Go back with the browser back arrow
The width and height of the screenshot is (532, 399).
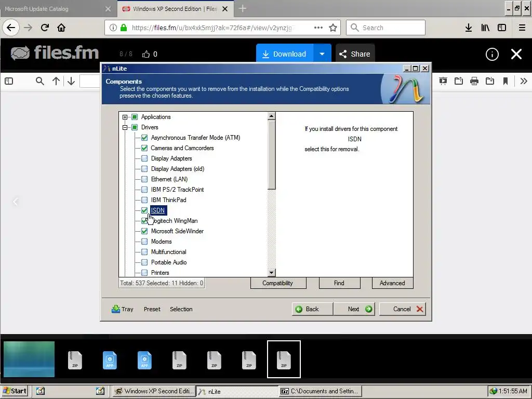(11, 28)
